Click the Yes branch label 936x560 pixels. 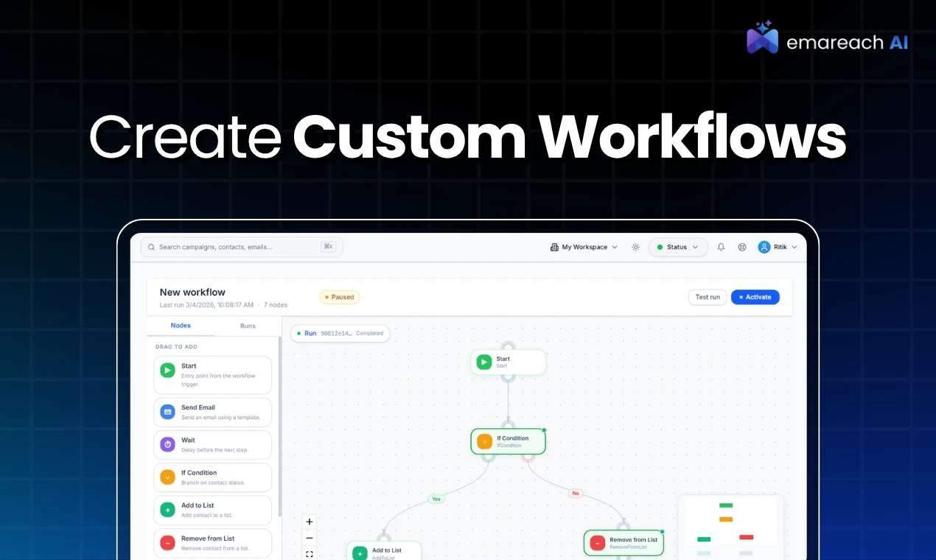[436, 499]
